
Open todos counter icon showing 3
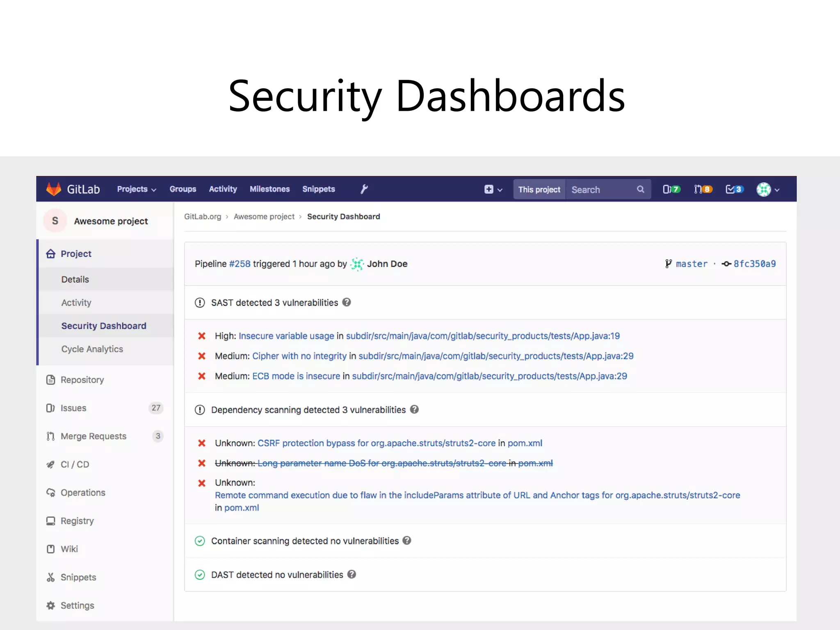point(735,189)
